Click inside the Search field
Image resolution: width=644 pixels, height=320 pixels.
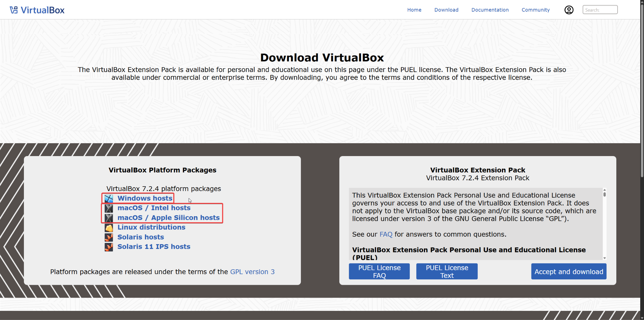pos(599,10)
